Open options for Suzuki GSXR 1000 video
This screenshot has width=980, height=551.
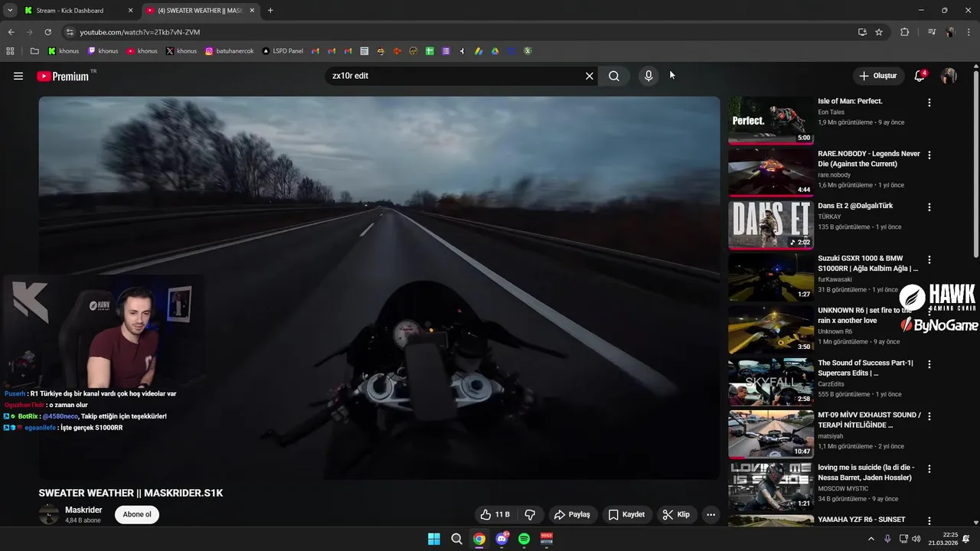[929, 259]
